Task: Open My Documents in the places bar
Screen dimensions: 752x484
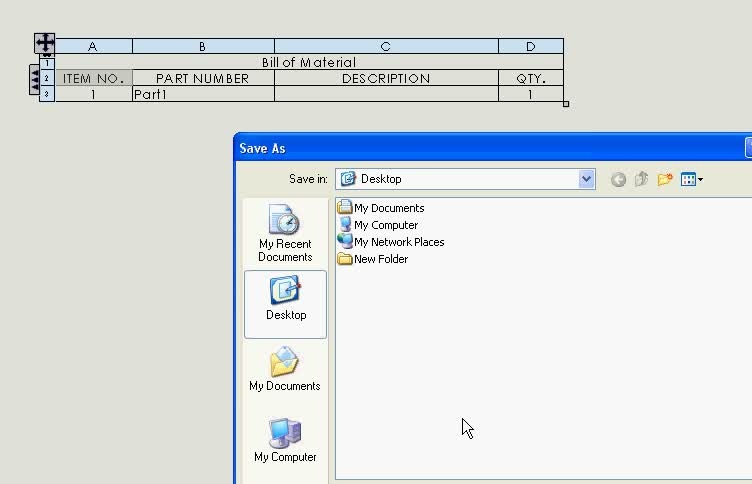Action: (285, 369)
